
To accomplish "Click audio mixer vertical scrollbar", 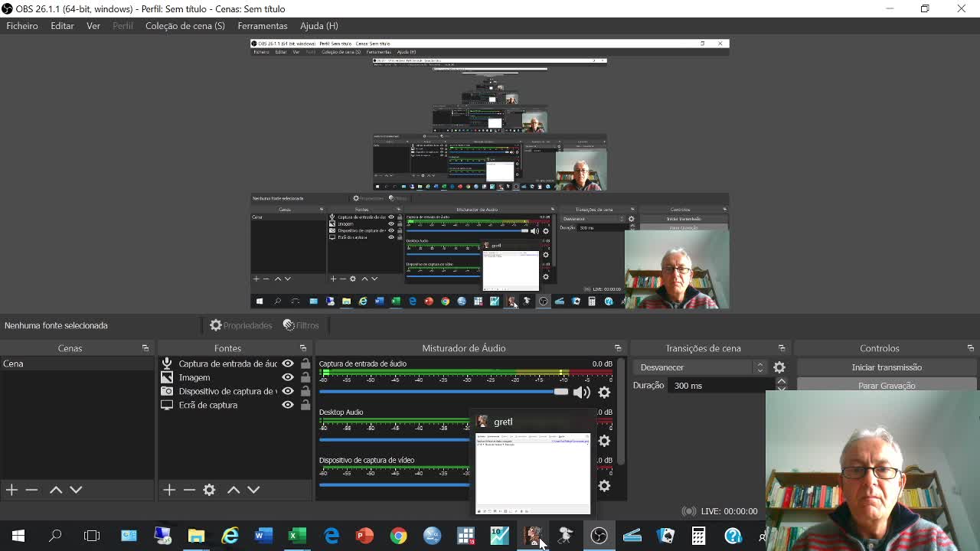I will [x=621, y=413].
